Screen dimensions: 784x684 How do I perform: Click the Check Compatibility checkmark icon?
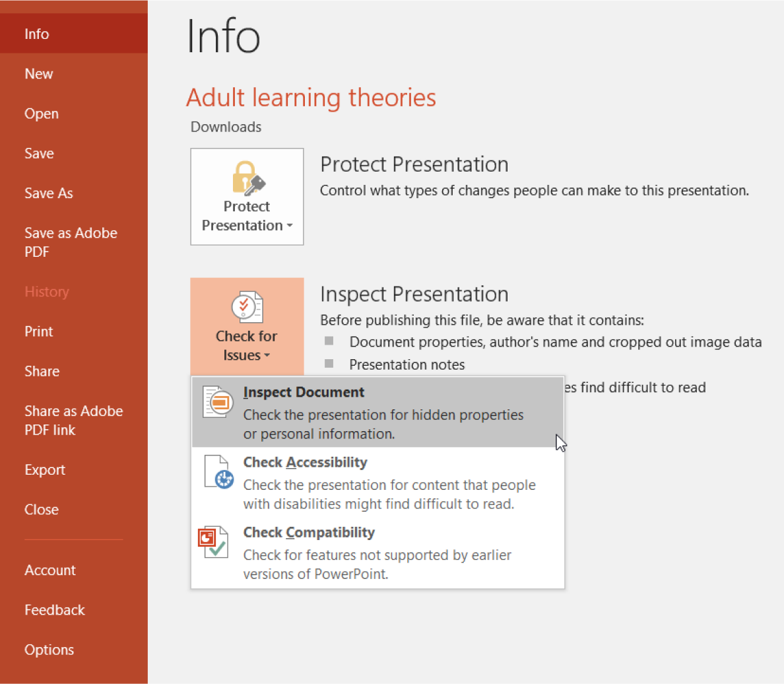[x=214, y=542]
